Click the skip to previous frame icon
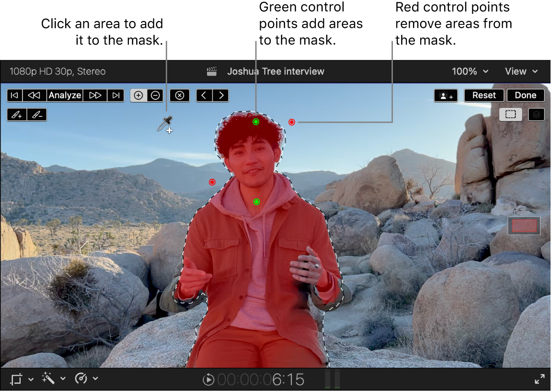The height and width of the screenshot is (392, 551). coord(14,95)
